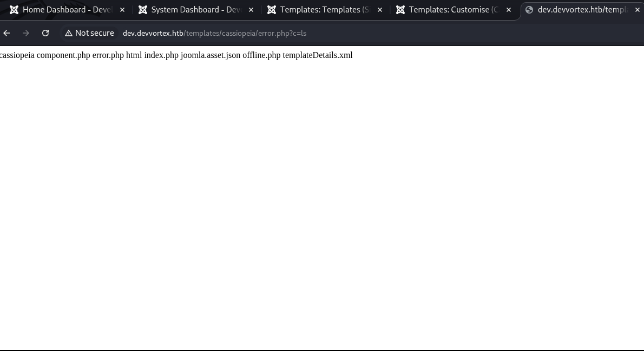Close the System Dashboard tab
The image size is (644, 351).
coord(251,10)
